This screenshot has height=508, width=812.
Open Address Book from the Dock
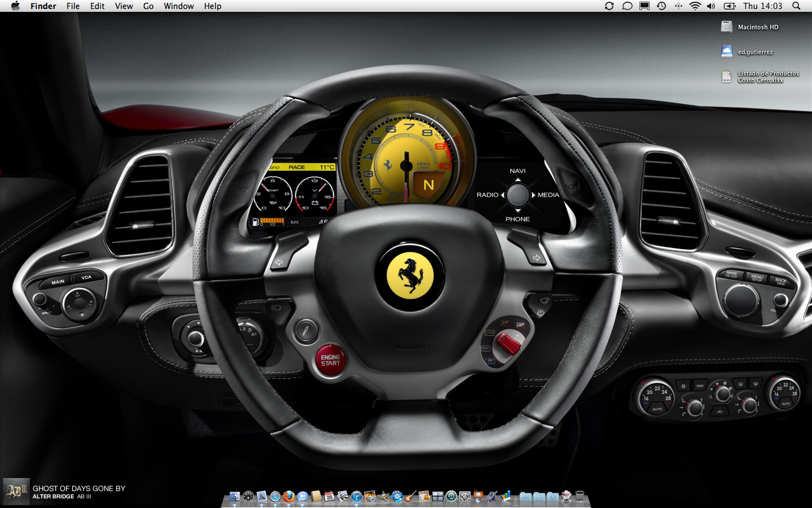(316, 496)
